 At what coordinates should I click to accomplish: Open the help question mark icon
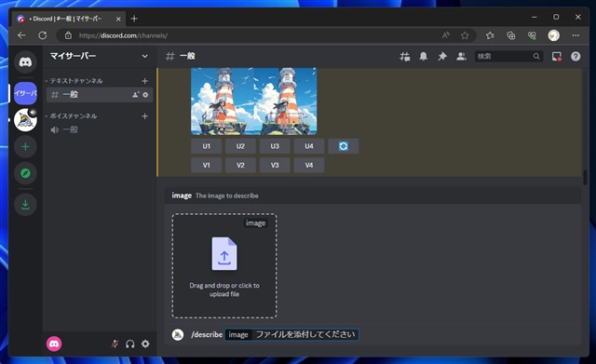click(x=576, y=57)
